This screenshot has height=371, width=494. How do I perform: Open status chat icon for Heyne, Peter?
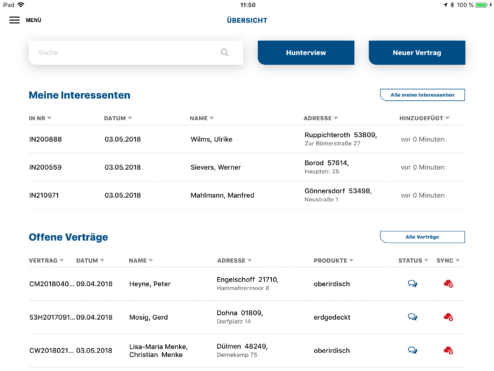pyautogui.click(x=412, y=284)
